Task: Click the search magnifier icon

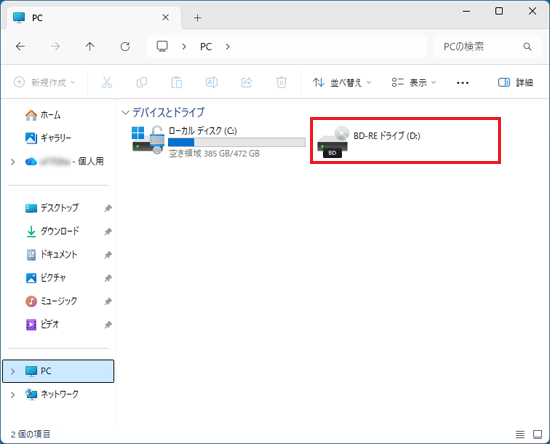Action: coord(527,47)
